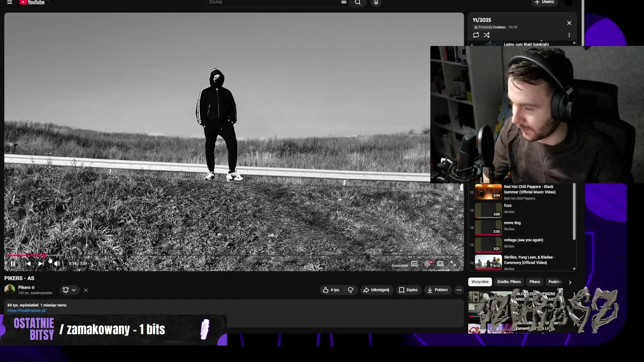
Task: Open the Pikers channel avatar
Action: 10,290
